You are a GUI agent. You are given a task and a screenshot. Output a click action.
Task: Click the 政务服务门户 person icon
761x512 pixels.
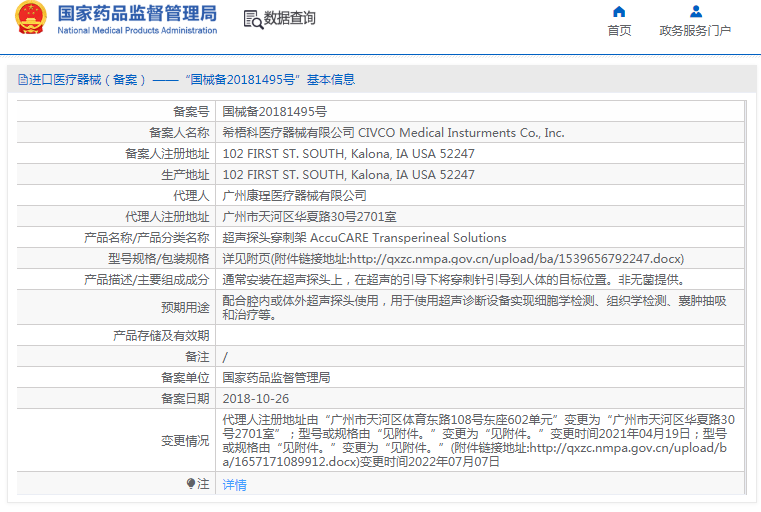coord(695,11)
